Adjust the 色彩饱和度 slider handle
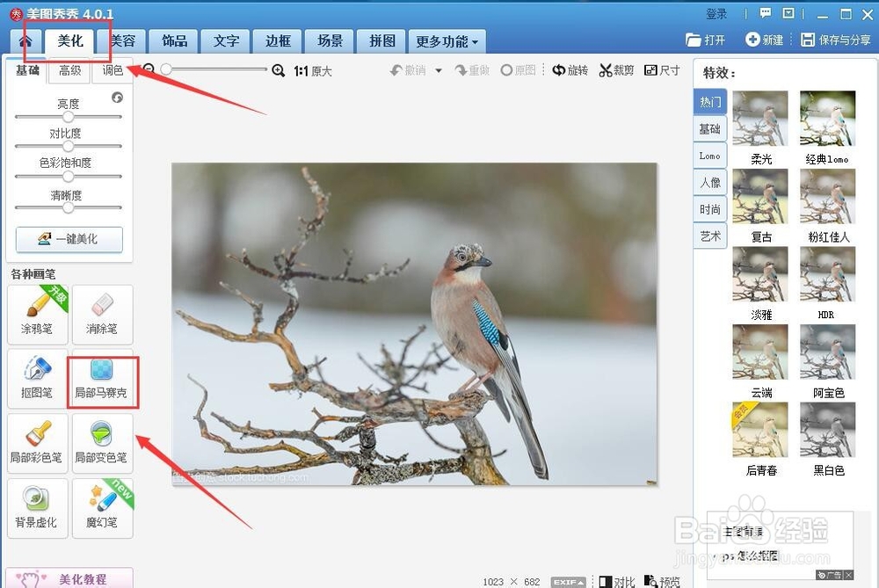Viewport: 879px width, 588px height. pos(69,177)
